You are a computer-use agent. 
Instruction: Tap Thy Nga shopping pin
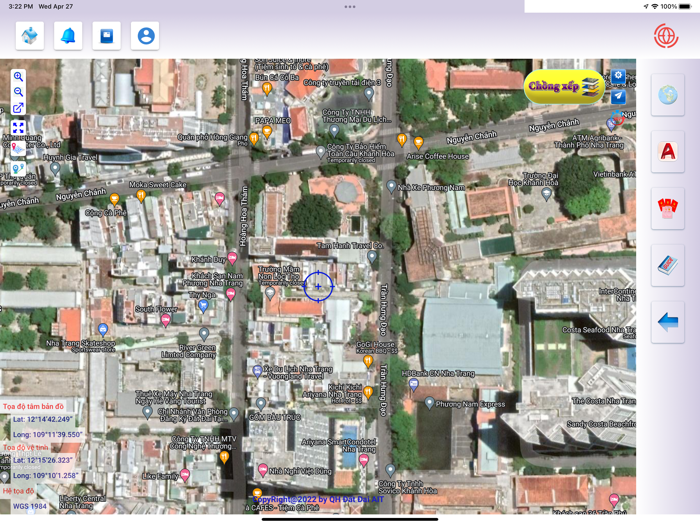[x=203, y=305]
